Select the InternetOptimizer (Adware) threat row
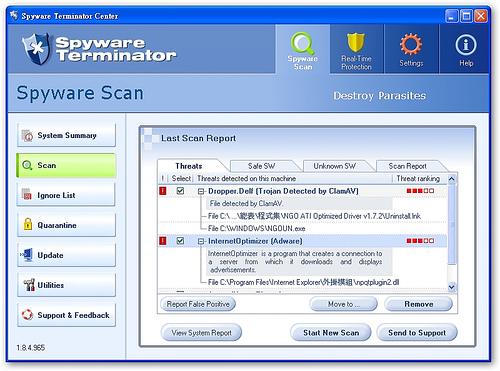 [x=303, y=241]
